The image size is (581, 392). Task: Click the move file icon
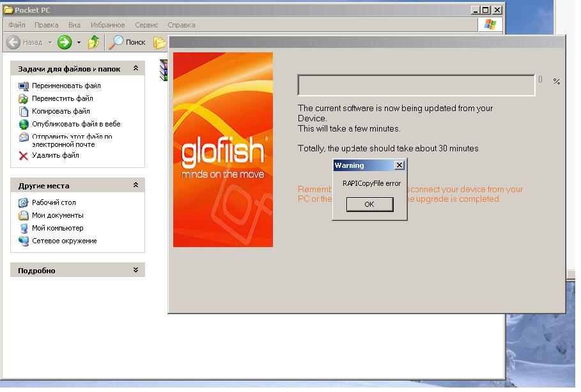click(24, 98)
